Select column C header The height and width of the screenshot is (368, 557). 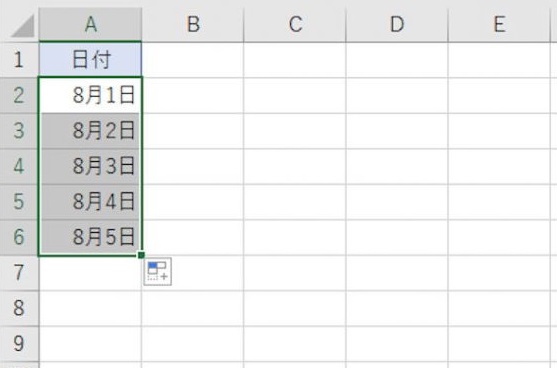[x=295, y=25]
